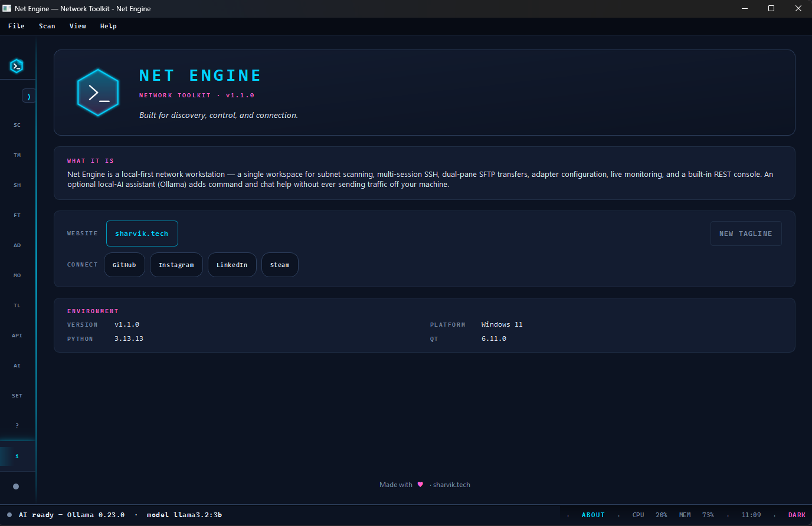Click the version value v1.1.0 in Environment
Screen dimensions: 812x526
127,324
